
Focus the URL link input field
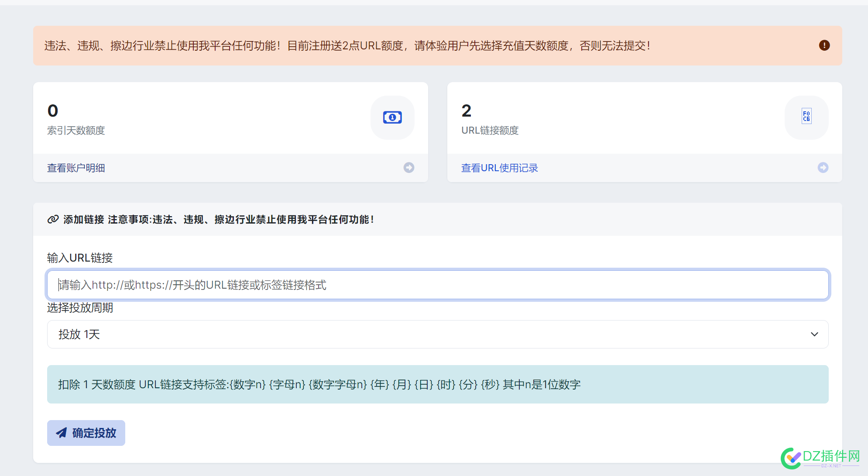click(x=438, y=285)
